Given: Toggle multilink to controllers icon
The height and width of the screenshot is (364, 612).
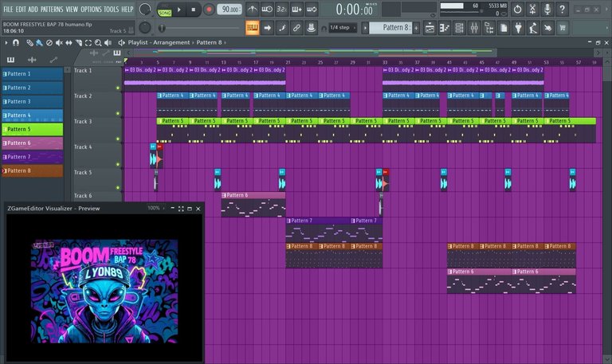Looking at the screenshot, I should click(x=311, y=28).
